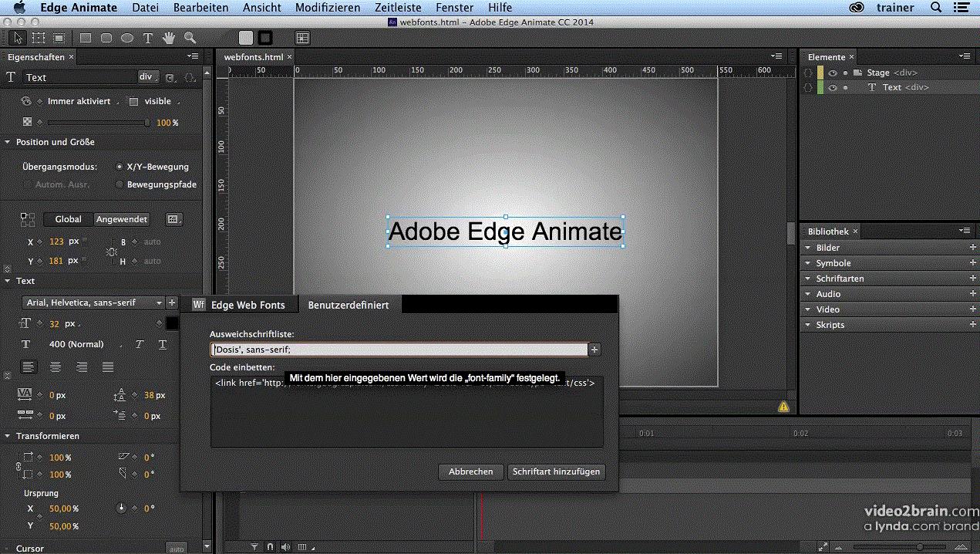Select the Rectangle tool

[x=86, y=37]
